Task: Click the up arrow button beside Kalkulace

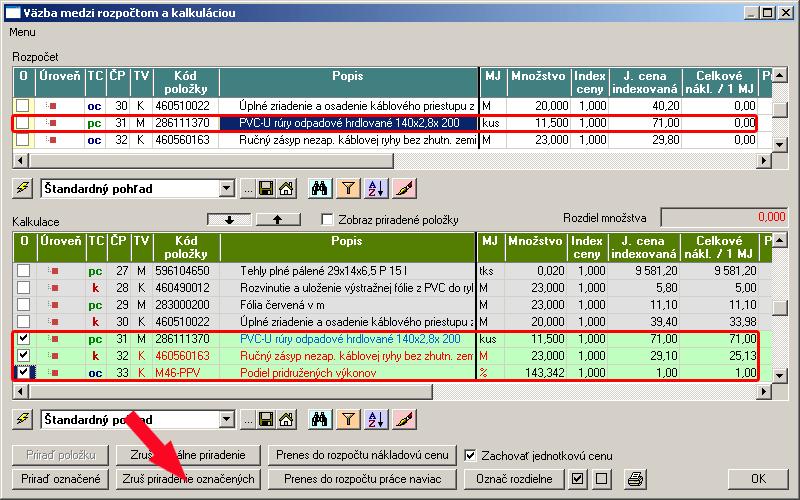Action: click(278, 219)
